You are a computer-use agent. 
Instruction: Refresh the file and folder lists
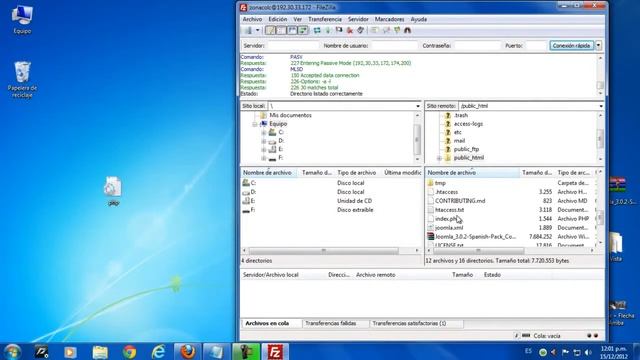[x=317, y=31]
